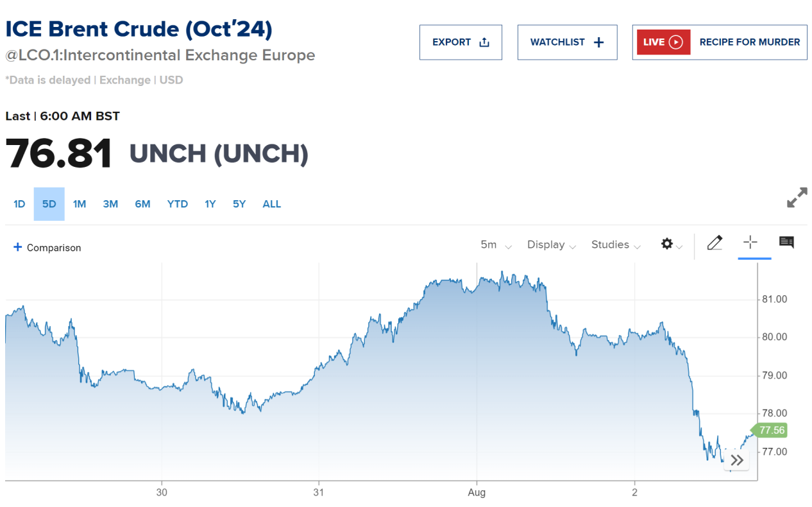The image size is (812, 507).
Task: Open the Studies dropdown
Action: (x=615, y=245)
